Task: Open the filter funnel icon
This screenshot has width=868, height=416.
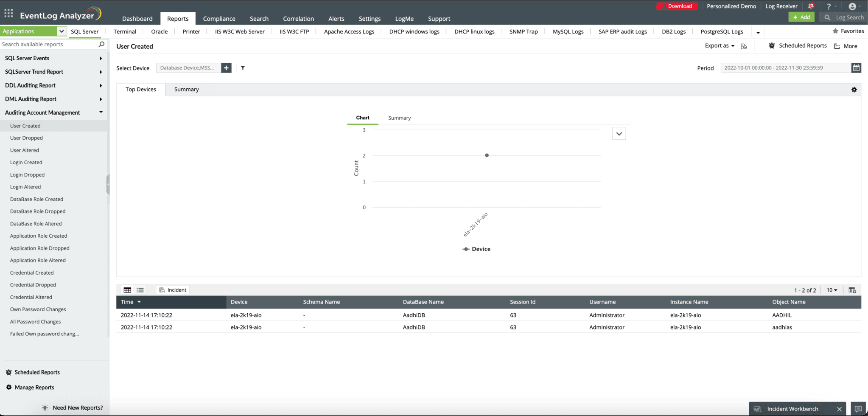Action: pos(243,68)
